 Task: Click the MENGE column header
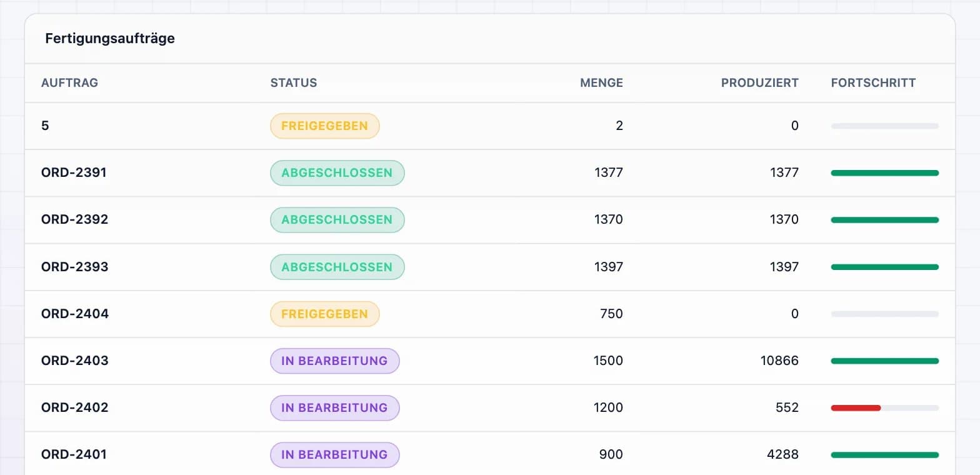click(601, 83)
